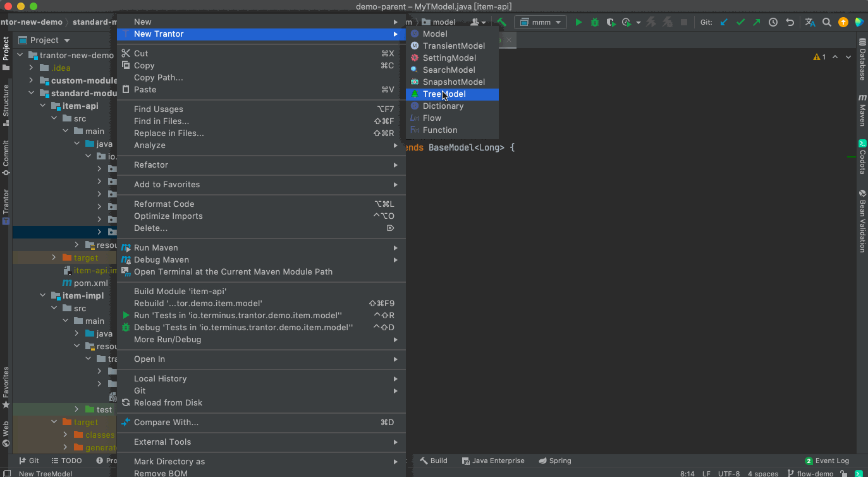Screen dimensions: 868x477
Task: Select SettingModel in the submenu
Action: click(452, 58)
